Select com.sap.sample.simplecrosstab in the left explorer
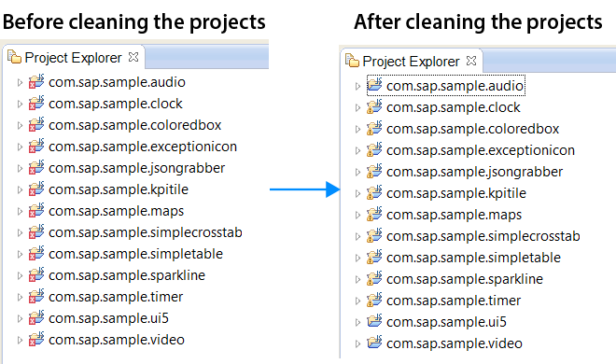Screen dimensions: 616x364 [146, 232]
